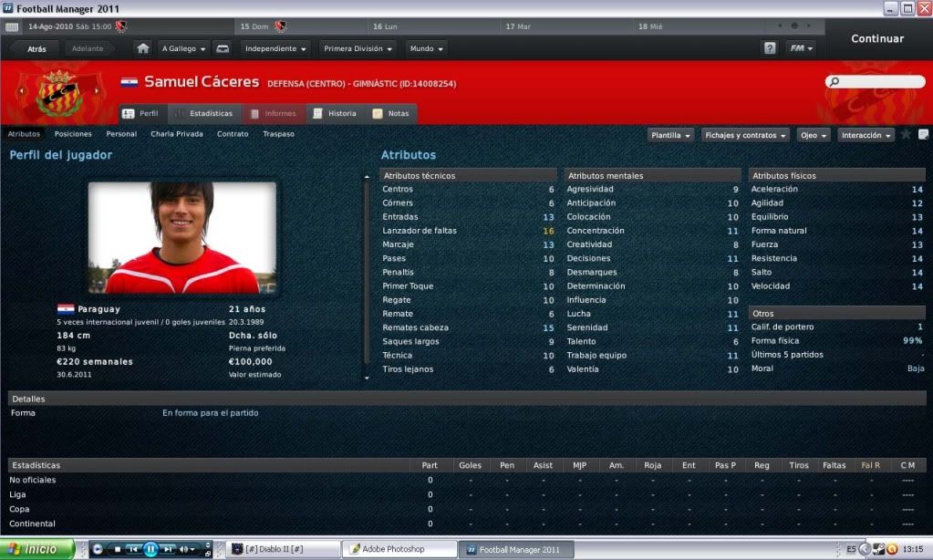Go to the Home screen icon
The height and width of the screenshot is (560, 933).
coord(143,48)
